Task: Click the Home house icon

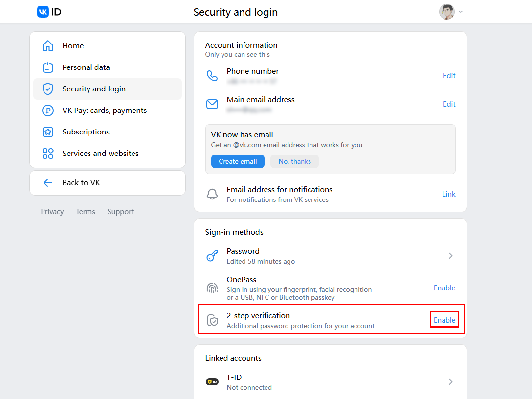Action: (48, 46)
